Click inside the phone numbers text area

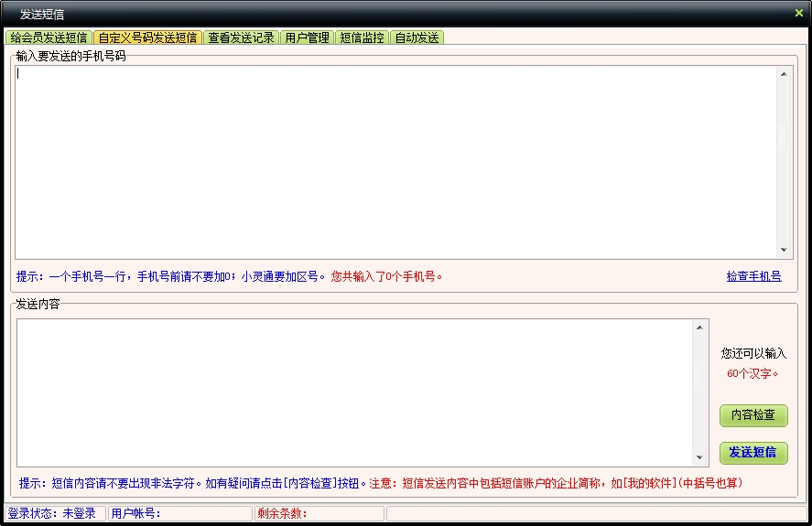click(394, 162)
